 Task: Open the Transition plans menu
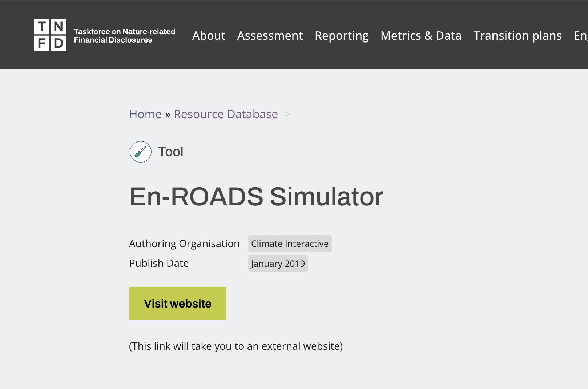pyautogui.click(x=517, y=36)
